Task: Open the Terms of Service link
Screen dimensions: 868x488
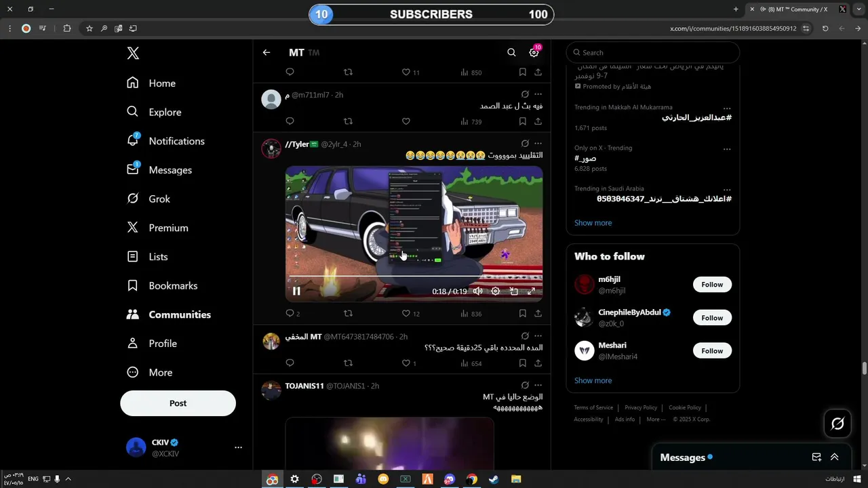Action: point(593,407)
